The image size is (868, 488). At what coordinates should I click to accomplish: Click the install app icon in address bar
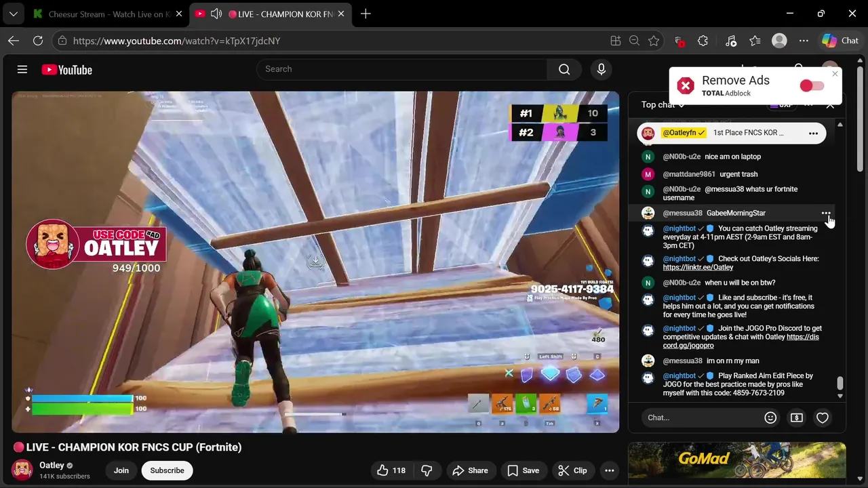click(615, 41)
